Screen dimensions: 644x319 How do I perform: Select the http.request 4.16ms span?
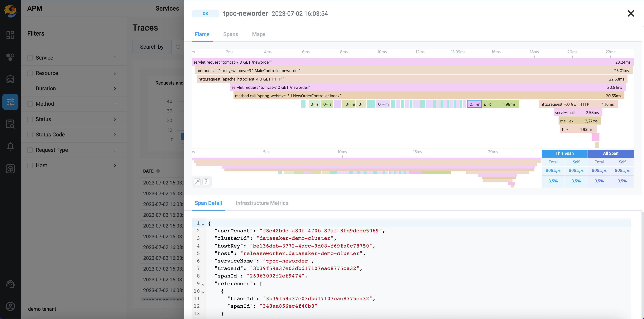point(578,104)
